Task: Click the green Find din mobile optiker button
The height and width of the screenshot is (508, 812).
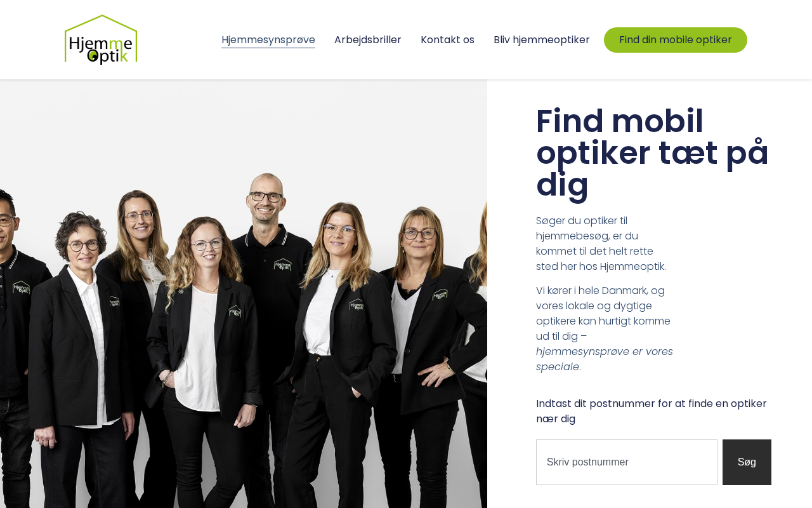Action: 676,40
